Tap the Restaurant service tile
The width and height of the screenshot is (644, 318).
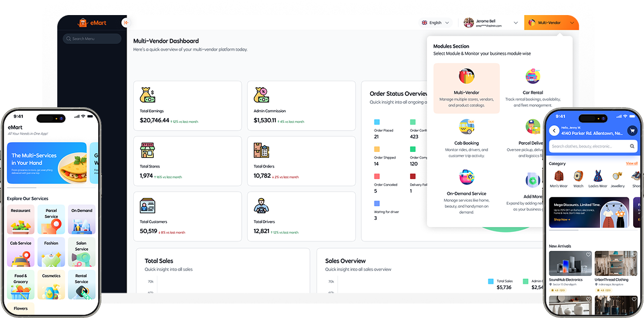(21, 219)
